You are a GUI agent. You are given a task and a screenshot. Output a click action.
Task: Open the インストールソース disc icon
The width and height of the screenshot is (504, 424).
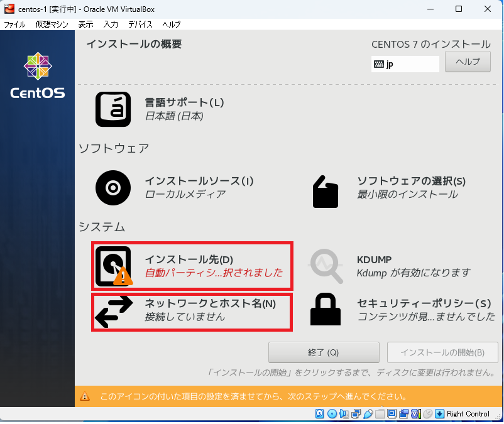pos(113,188)
